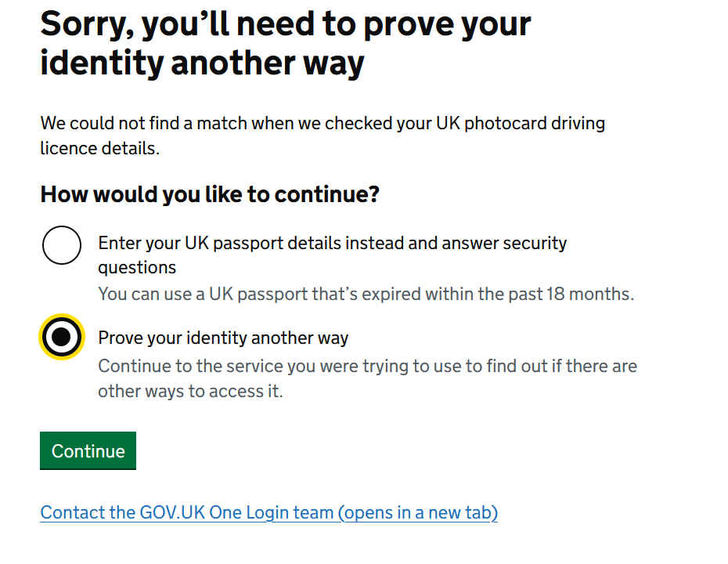Click the 'Prove your identity another way' option label

[223, 338]
